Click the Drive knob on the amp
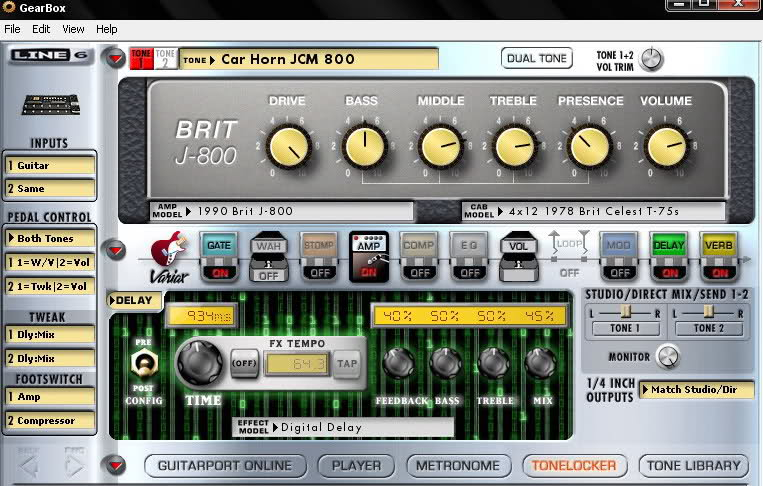Viewport: 763px width, 486px height. 288,147
